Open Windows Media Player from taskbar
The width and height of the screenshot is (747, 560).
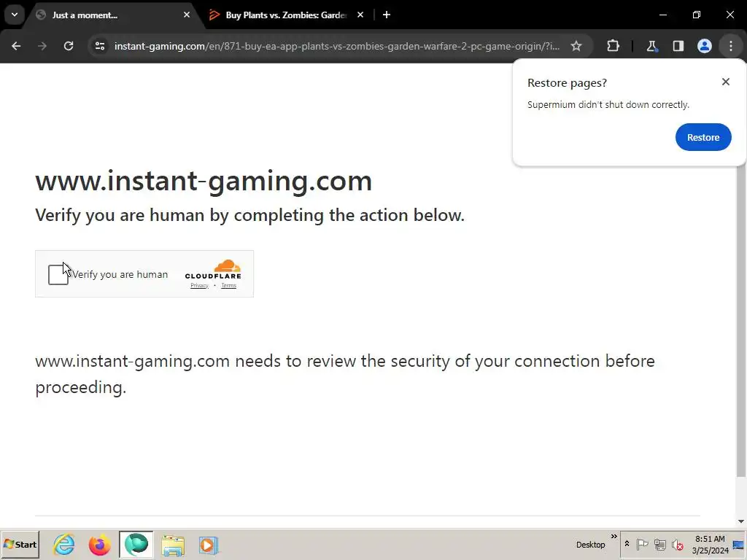(x=208, y=545)
